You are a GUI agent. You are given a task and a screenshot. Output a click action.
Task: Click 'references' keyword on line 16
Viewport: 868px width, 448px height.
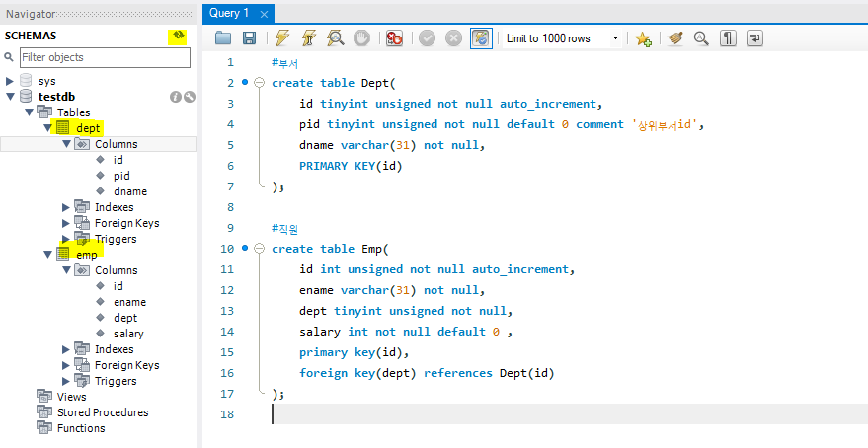pyautogui.click(x=458, y=373)
